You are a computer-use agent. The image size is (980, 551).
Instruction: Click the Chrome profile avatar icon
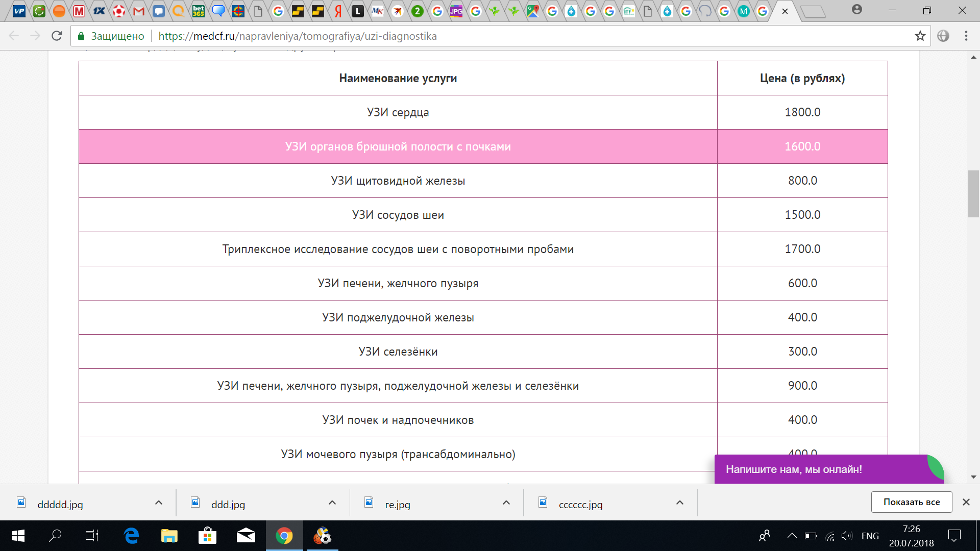(857, 9)
